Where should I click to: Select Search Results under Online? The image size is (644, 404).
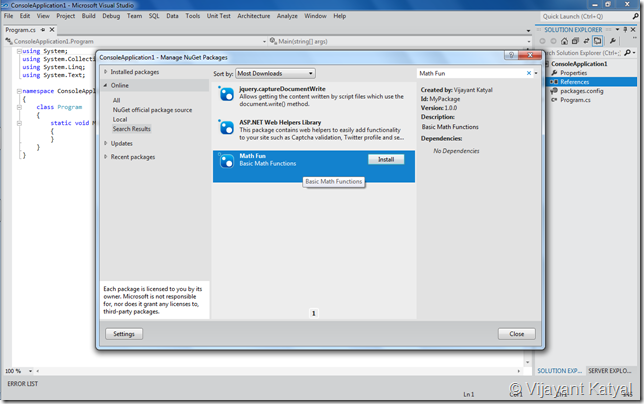[131, 129]
